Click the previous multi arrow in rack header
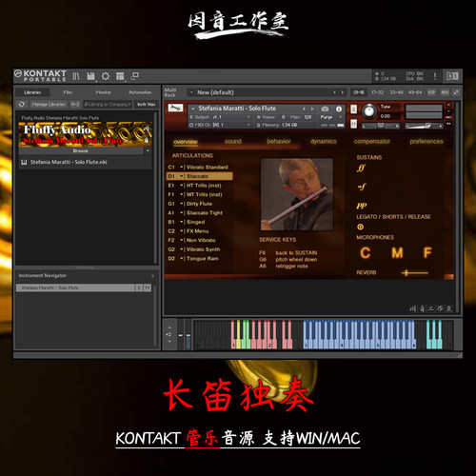Screen dimensions: 476x476 click(x=334, y=92)
